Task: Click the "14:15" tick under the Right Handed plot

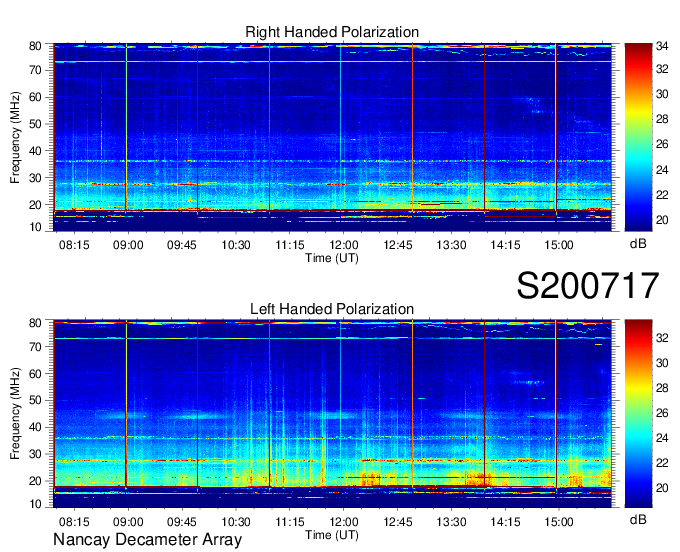Action: (x=505, y=245)
